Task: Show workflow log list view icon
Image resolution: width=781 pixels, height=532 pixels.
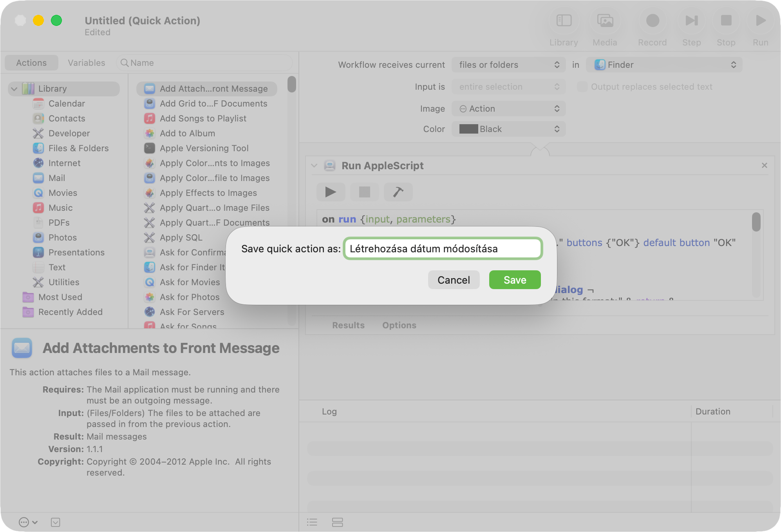Action: pos(312,522)
